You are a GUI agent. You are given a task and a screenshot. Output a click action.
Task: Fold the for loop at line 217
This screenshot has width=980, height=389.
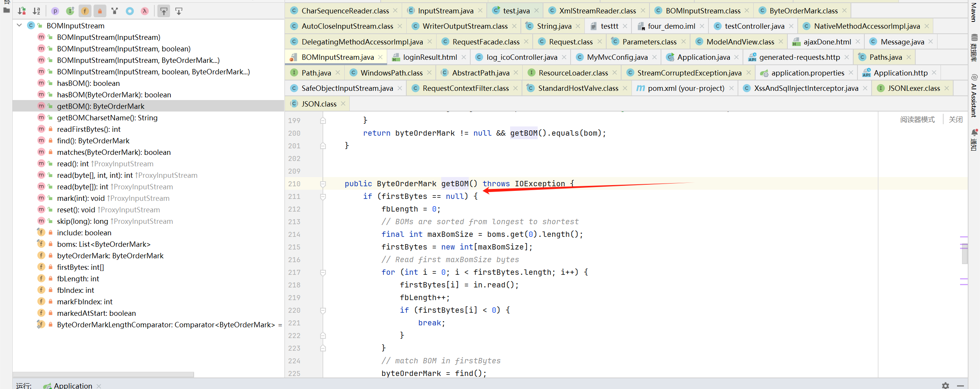pyautogui.click(x=323, y=272)
